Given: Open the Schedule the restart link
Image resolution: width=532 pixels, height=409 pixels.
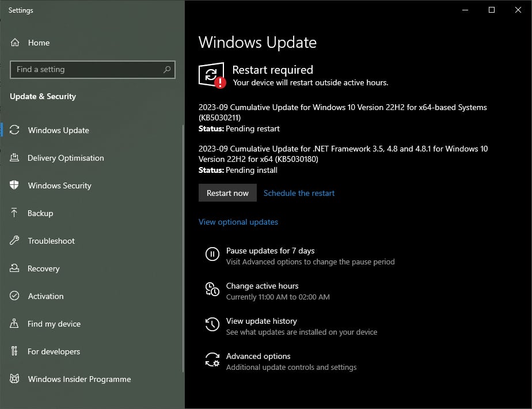Looking at the screenshot, I should coord(299,193).
